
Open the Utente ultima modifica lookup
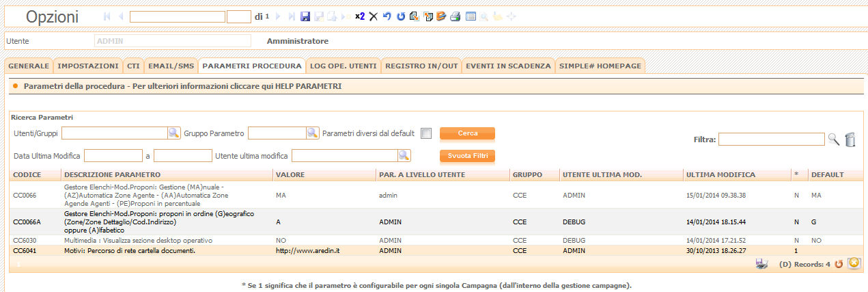[404, 155]
